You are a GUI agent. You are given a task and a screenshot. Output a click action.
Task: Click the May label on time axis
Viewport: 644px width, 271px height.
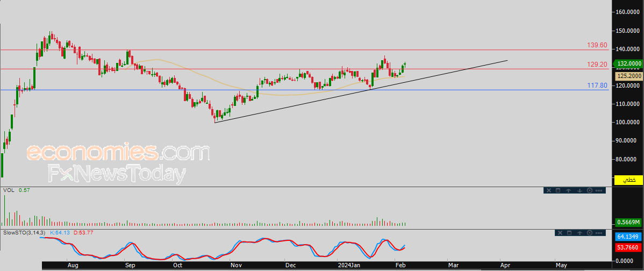pyautogui.click(x=561, y=265)
